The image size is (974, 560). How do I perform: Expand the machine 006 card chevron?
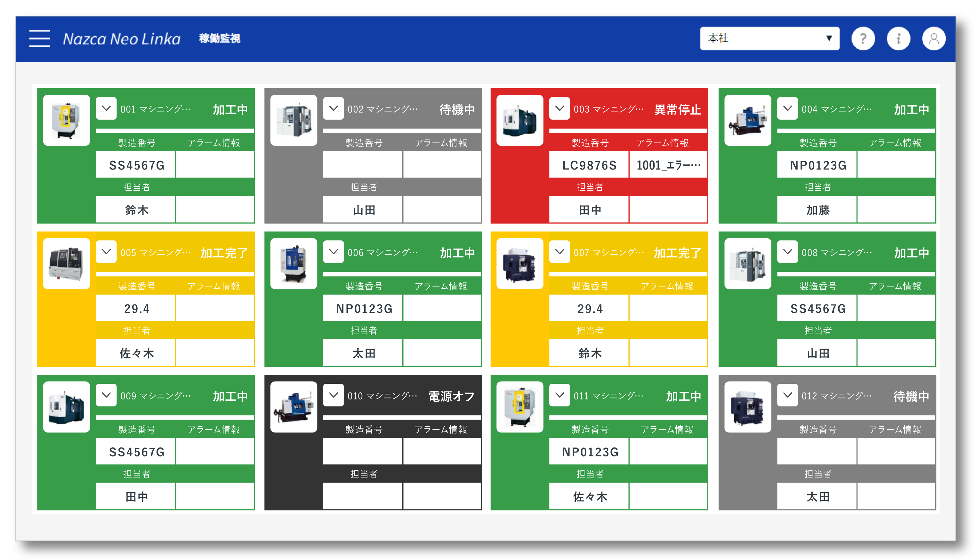tap(333, 252)
